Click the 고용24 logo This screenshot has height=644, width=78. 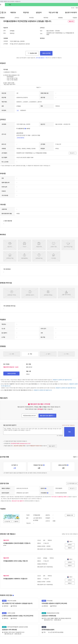pos(3,13)
